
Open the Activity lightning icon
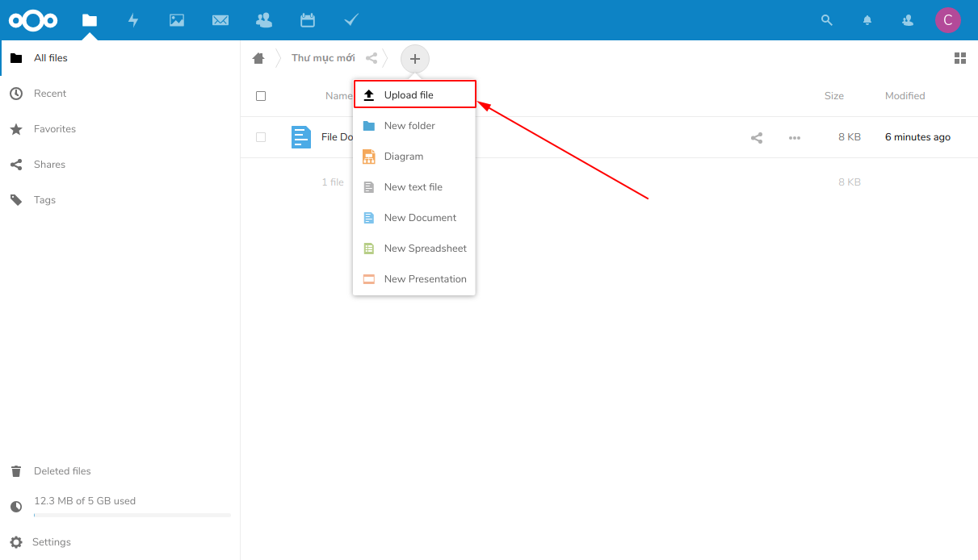(133, 20)
